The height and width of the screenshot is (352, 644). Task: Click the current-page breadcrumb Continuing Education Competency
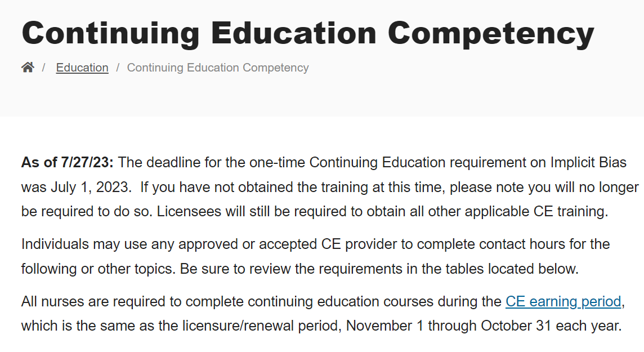point(218,68)
